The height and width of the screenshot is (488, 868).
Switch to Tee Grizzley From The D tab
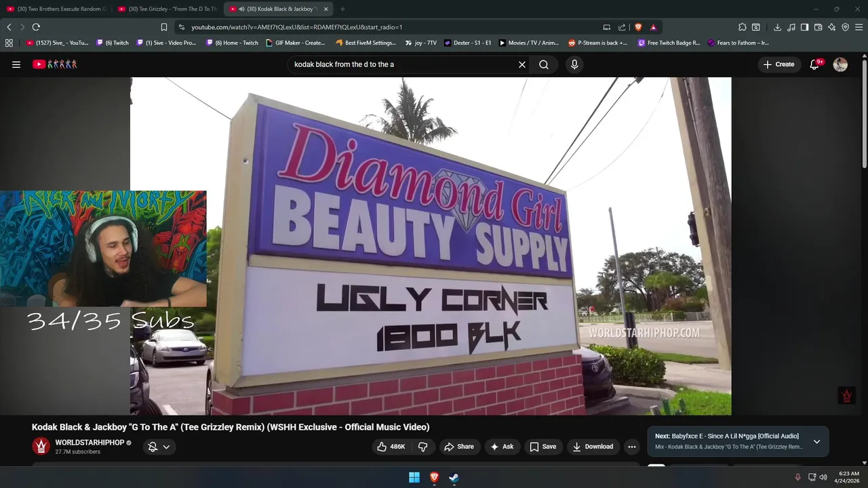[167, 9]
